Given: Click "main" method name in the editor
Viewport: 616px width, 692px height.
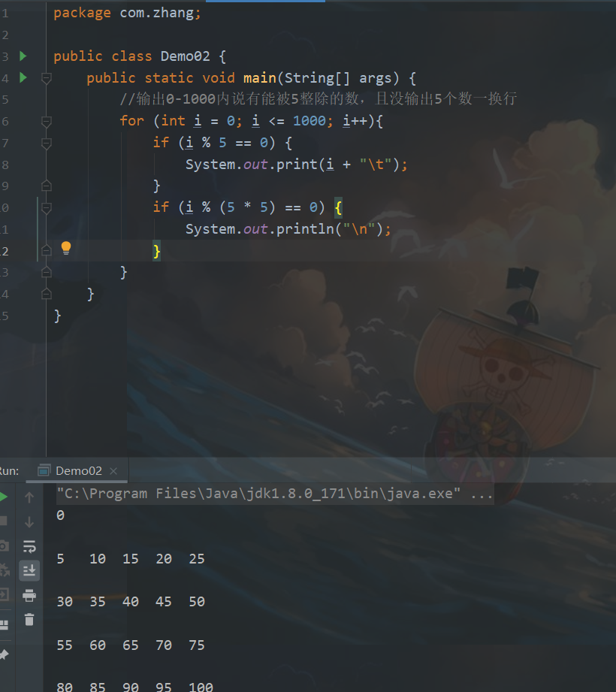Looking at the screenshot, I should pyautogui.click(x=259, y=77).
